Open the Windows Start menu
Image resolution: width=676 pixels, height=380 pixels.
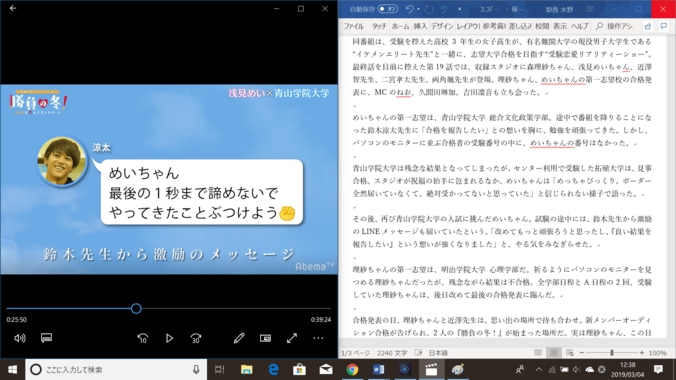coord(13,370)
